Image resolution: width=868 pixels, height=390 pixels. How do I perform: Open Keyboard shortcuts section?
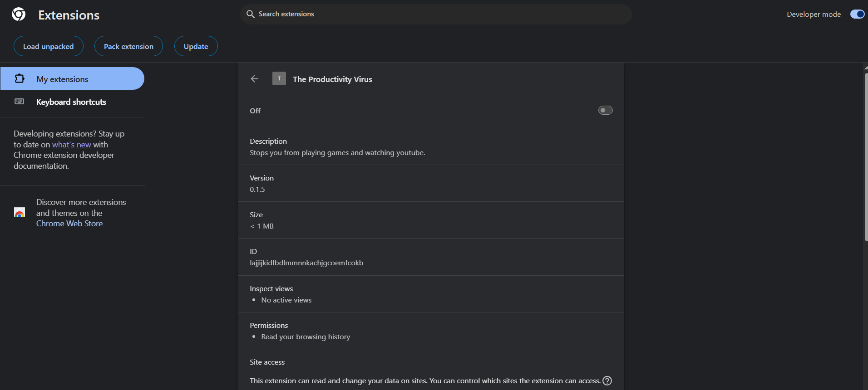pyautogui.click(x=71, y=102)
